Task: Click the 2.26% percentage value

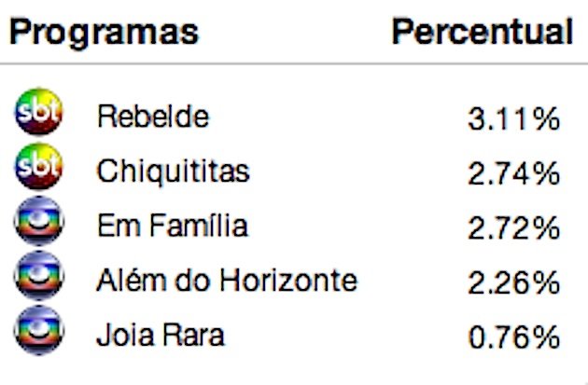Action: pos(514,283)
